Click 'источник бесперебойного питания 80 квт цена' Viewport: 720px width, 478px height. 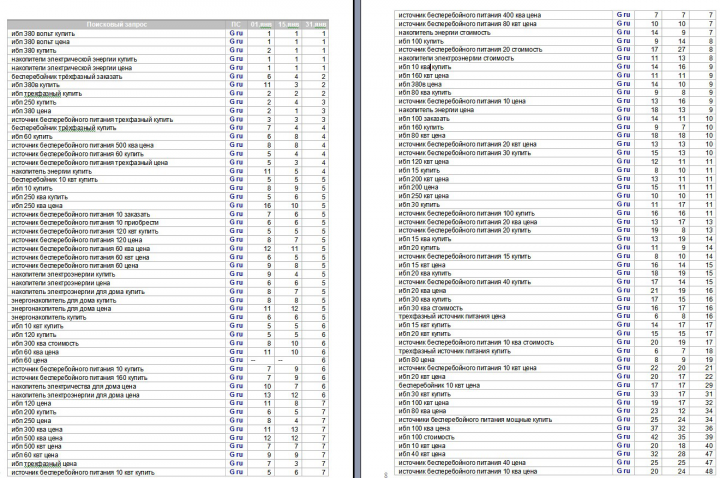[x=467, y=24]
